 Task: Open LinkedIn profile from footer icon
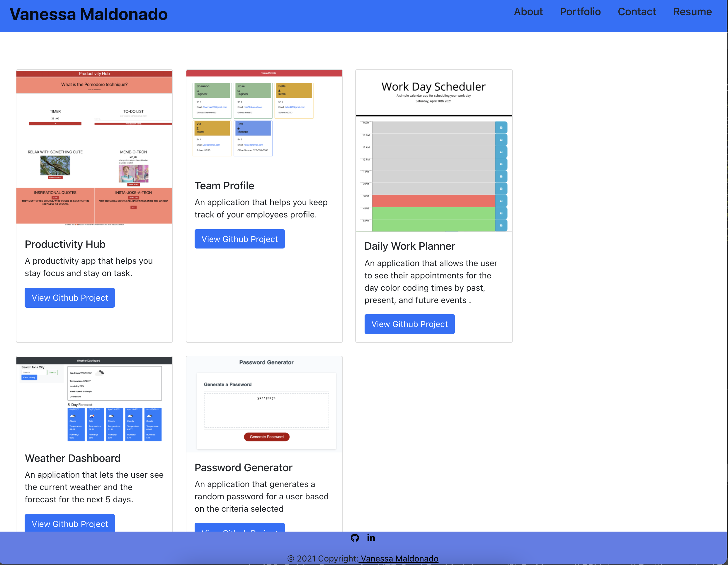coord(371,538)
